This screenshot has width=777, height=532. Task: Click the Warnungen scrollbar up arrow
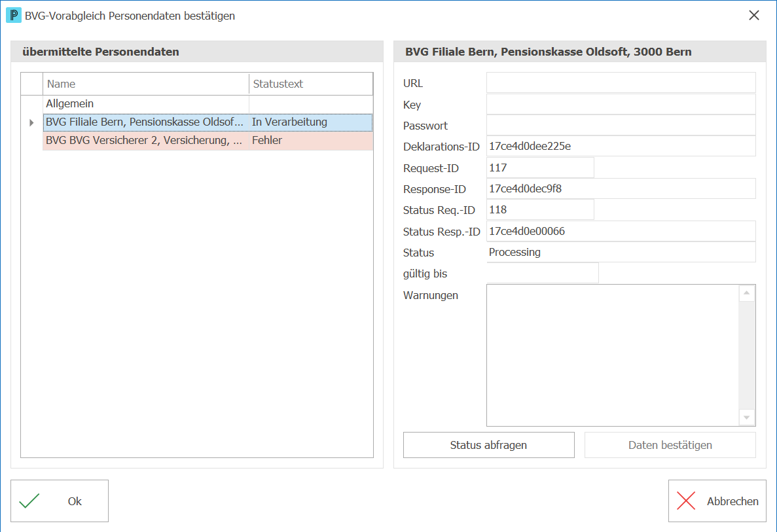click(x=746, y=293)
